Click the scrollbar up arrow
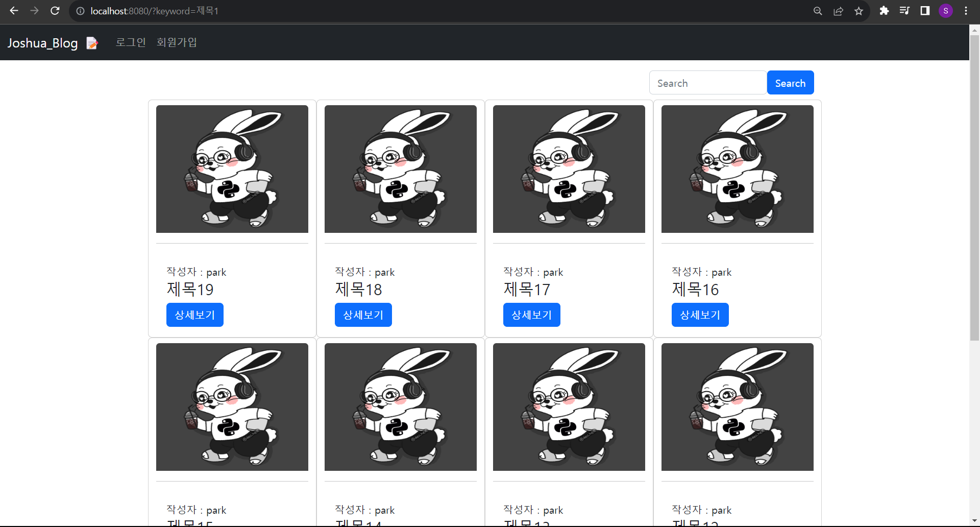The height and width of the screenshot is (527, 980). pos(974,30)
